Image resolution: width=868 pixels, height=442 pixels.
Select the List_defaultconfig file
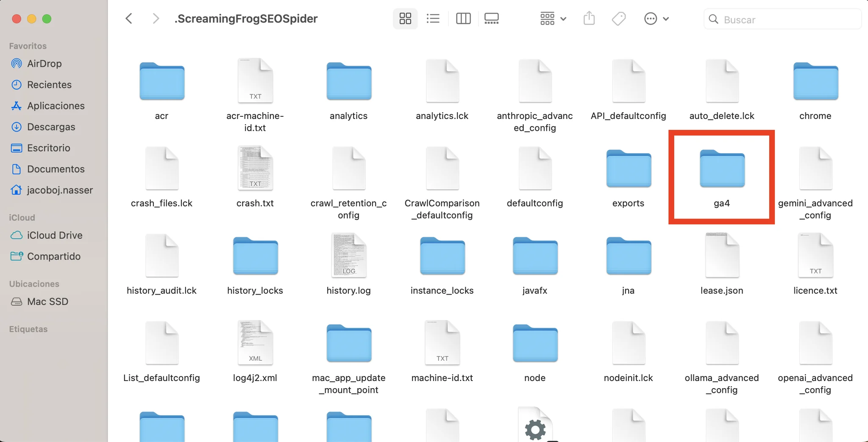pyautogui.click(x=162, y=343)
